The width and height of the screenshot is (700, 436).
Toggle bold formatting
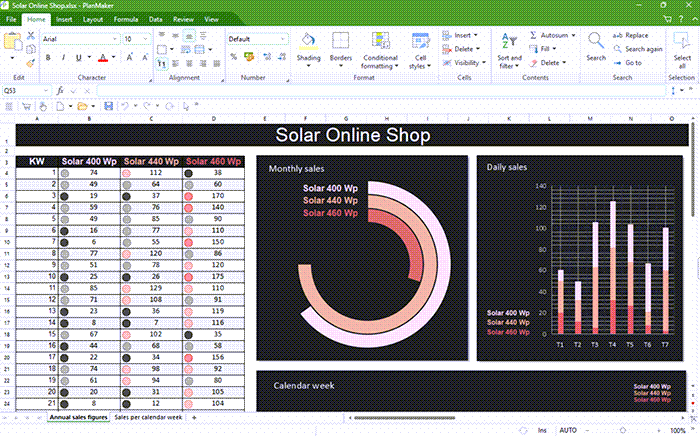tap(48, 57)
